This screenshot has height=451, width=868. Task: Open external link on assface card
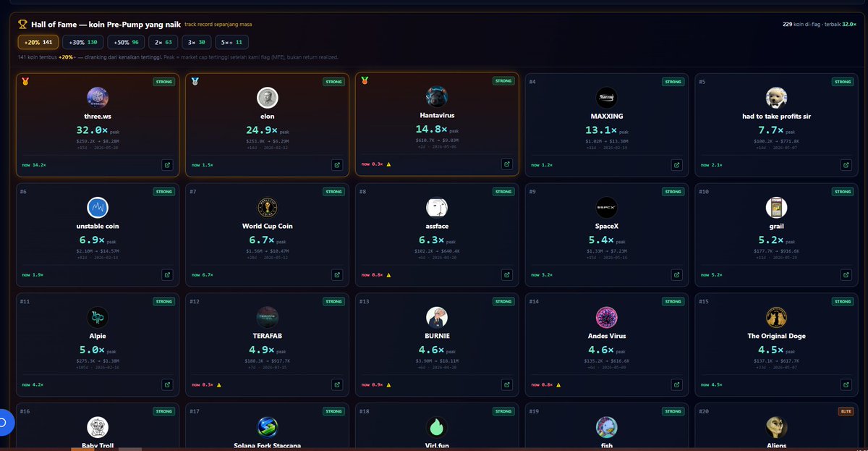click(506, 274)
